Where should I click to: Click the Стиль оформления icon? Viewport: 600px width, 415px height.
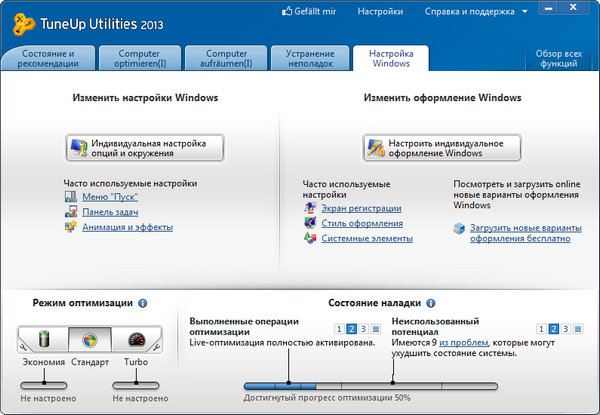click(310, 223)
